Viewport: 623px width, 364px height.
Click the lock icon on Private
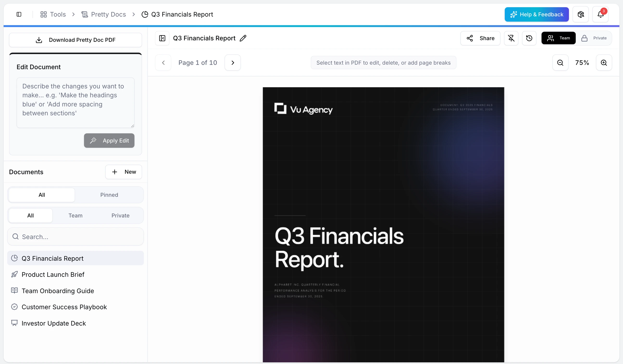(x=584, y=38)
